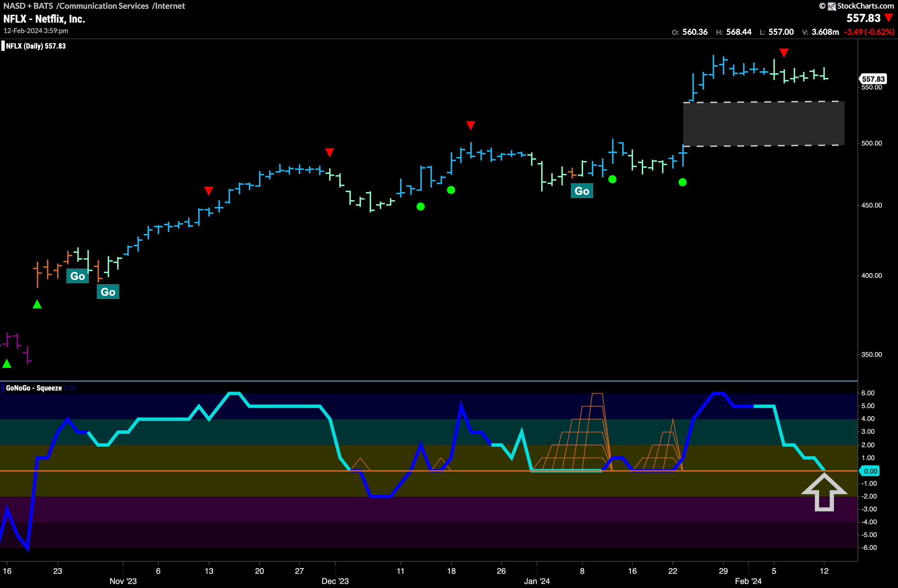Image resolution: width=898 pixels, height=588 pixels.
Task: Click the large 557.83 last price in header
Action: [x=863, y=18]
